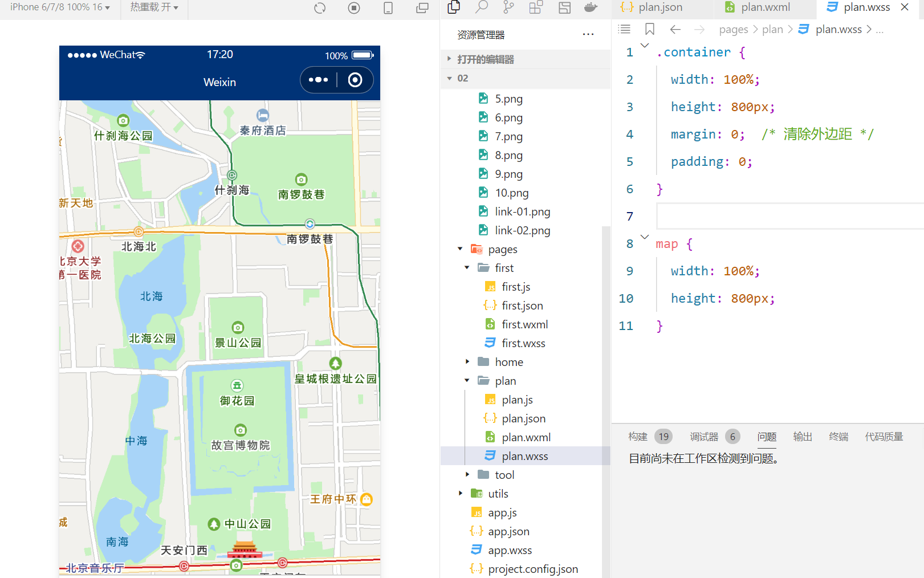Click the editor layout panel icon
The width and height of the screenshot is (924, 578).
(564, 7)
